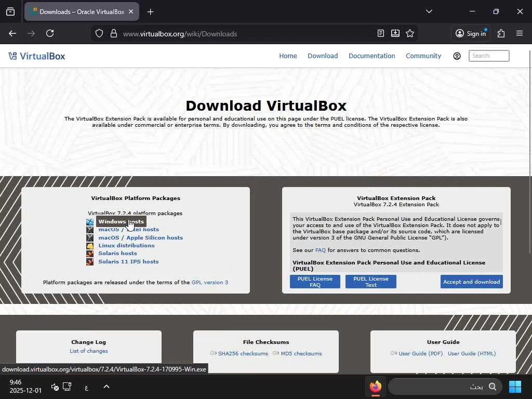The height and width of the screenshot is (399, 532).
Task: Click the Accept and download button
Action: (472, 282)
